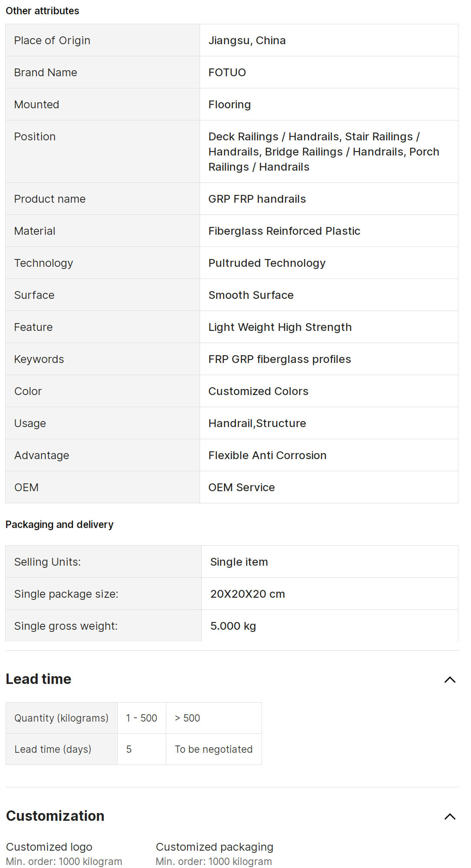Click the Lead time heading
This screenshot has width=471, height=868.
click(39, 679)
